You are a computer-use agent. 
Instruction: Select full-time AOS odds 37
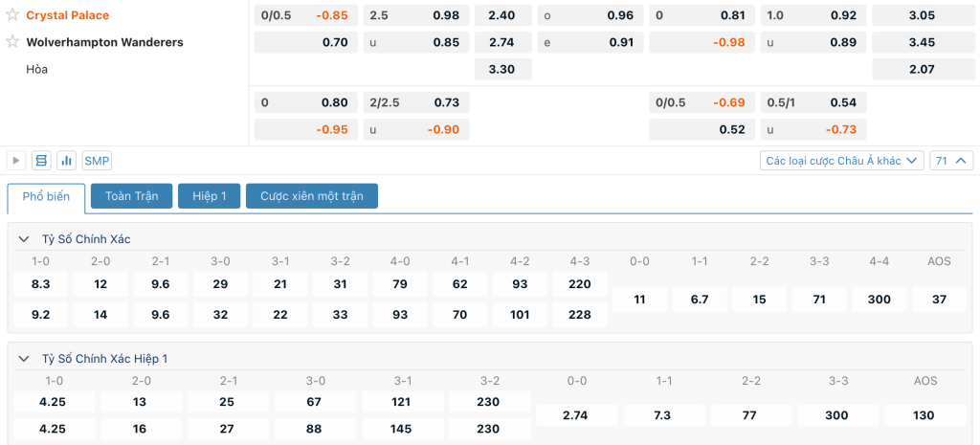click(x=940, y=300)
